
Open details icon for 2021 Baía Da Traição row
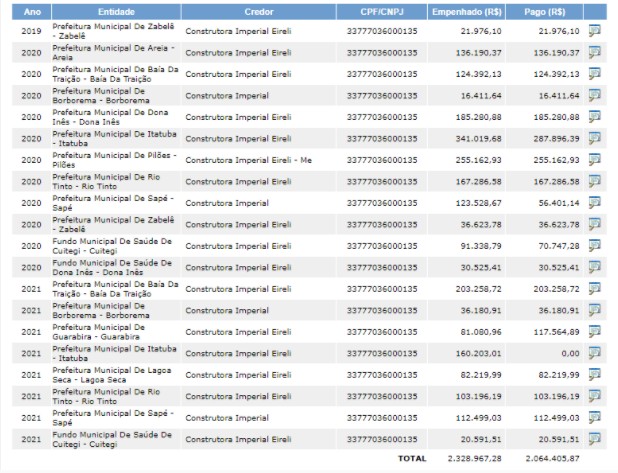(594, 289)
